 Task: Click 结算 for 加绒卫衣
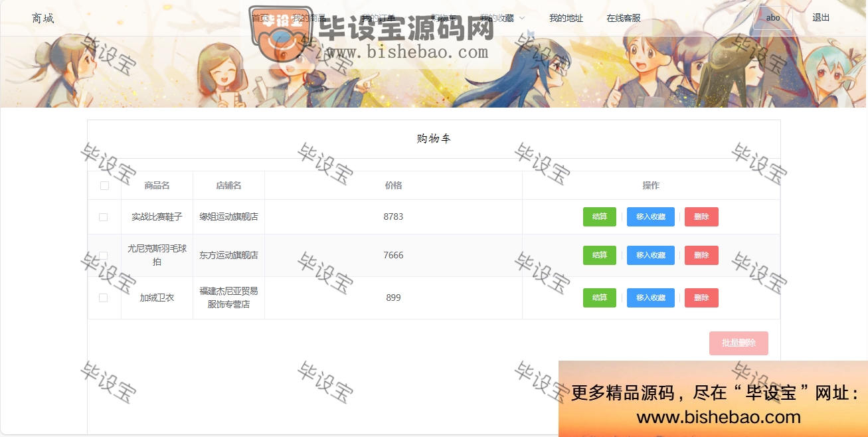pyautogui.click(x=600, y=298)
